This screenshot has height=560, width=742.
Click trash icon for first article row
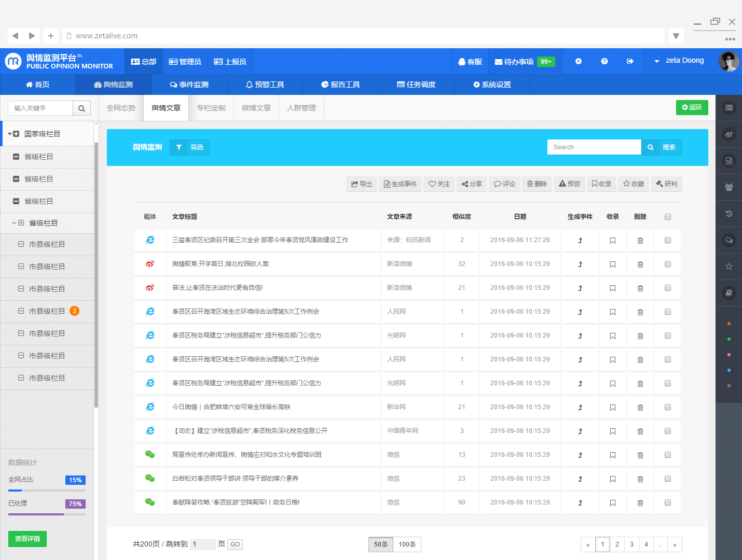[640, 241]
